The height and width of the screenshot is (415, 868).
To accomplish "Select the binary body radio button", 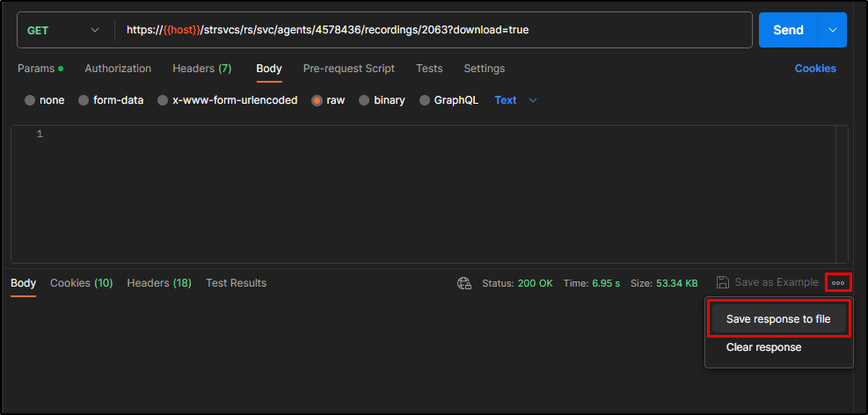I will 364,100.
